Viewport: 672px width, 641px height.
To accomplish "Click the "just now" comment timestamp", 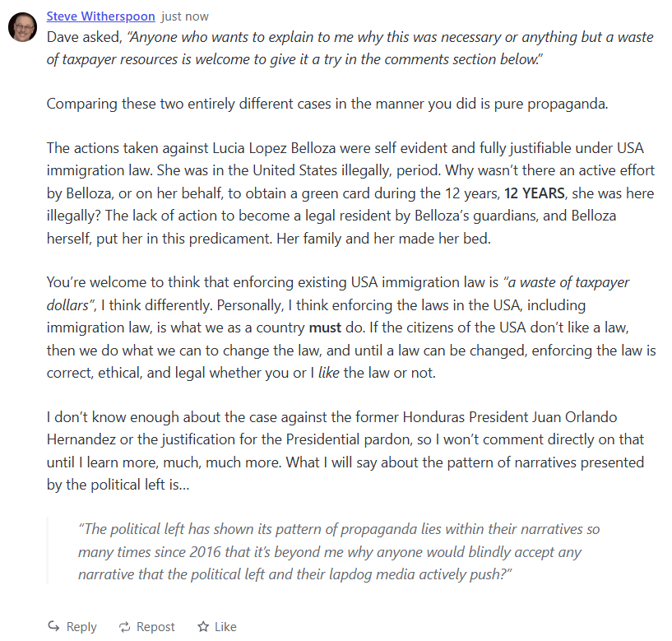I will point(185,16).
